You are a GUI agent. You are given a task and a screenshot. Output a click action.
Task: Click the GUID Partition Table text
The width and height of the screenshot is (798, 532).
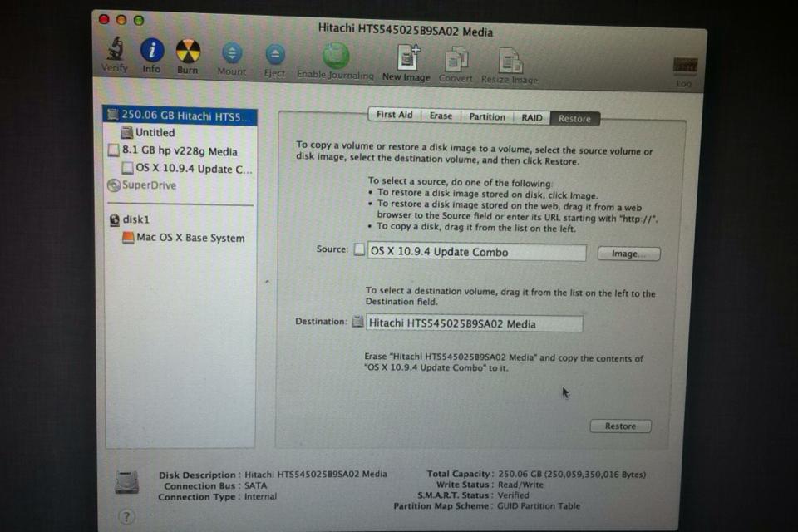coord(539,506)
